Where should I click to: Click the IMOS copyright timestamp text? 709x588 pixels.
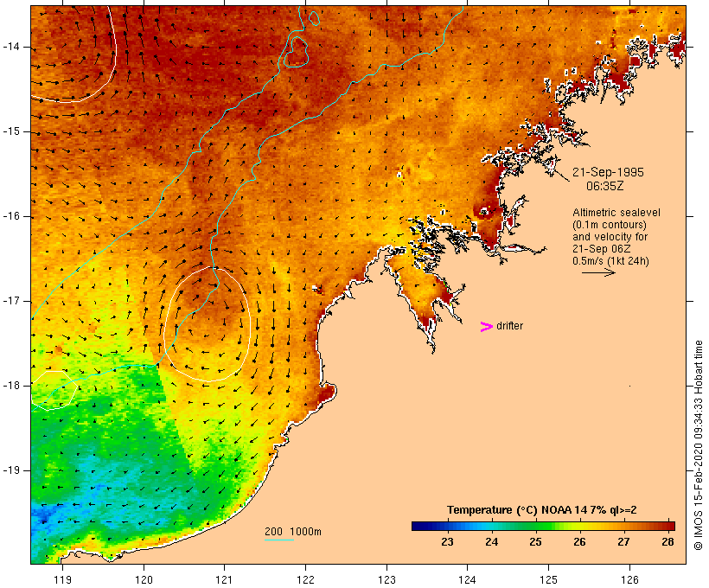click(698, 445)
